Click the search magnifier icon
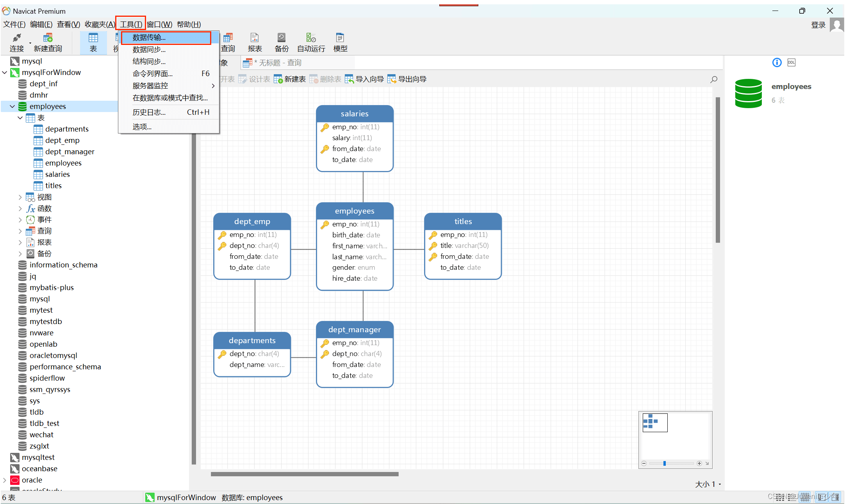 coord(714,79)
